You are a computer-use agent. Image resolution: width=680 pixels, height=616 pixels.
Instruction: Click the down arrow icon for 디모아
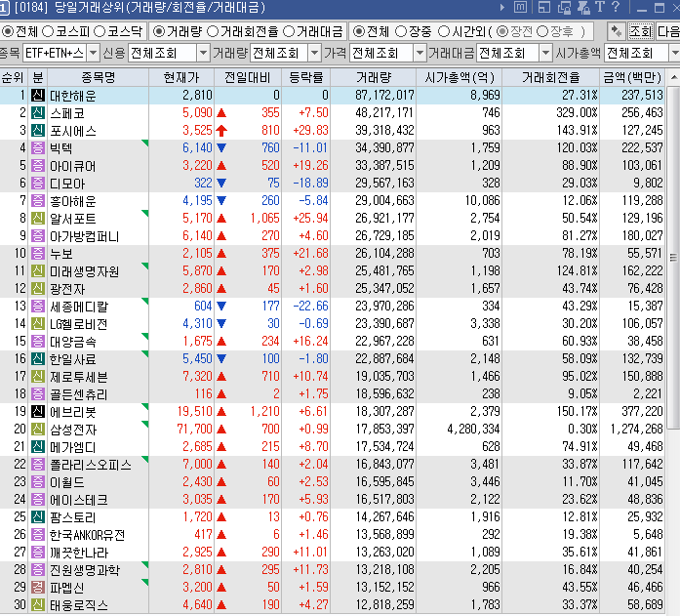click(x=221, y=184)
